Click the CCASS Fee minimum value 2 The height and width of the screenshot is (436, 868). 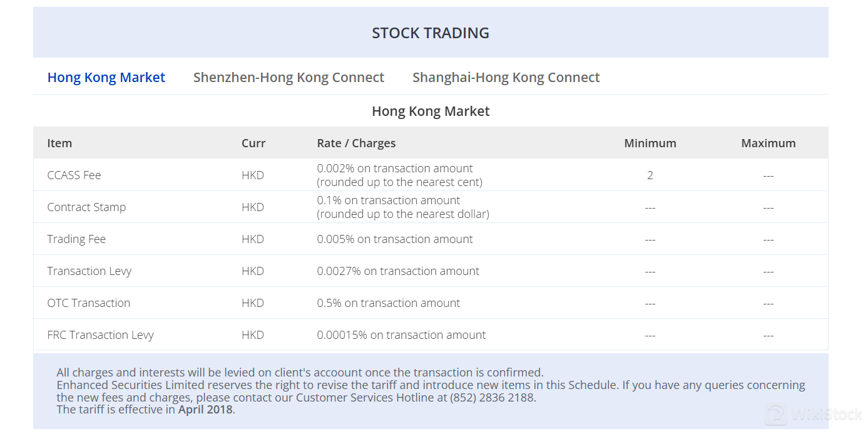coord(650,175)
